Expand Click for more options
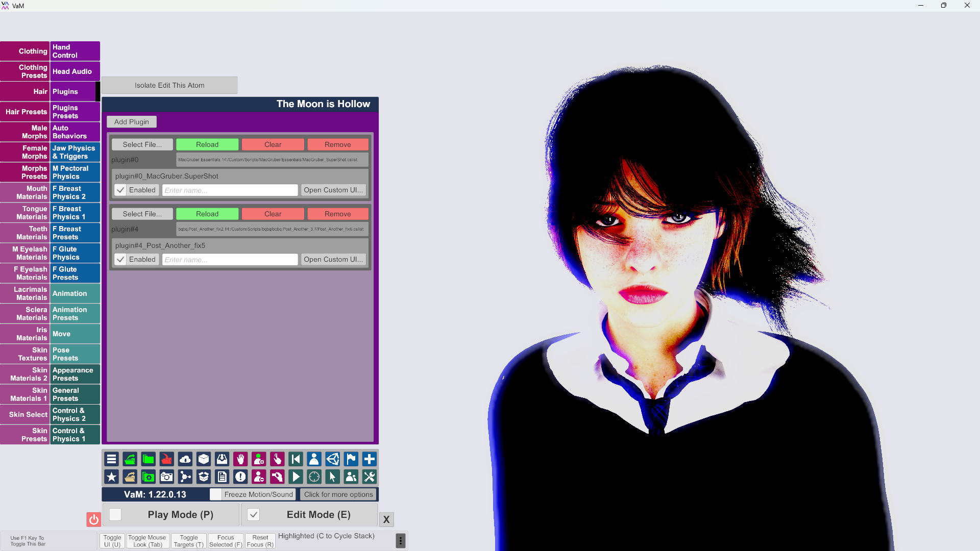Image resolution: width=980 pixels, height=551 pixels. tap(338, 494)
